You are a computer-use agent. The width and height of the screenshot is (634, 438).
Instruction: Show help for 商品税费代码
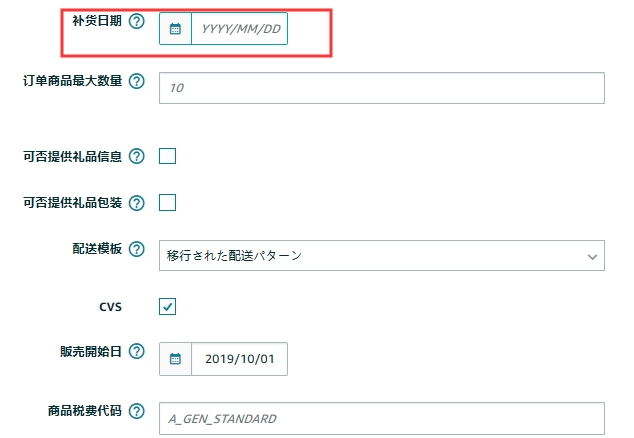(x=137, y=412)
